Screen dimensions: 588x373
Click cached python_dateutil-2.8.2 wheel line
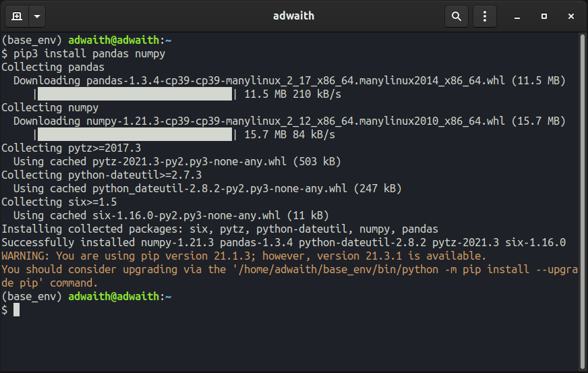point(208,189)
